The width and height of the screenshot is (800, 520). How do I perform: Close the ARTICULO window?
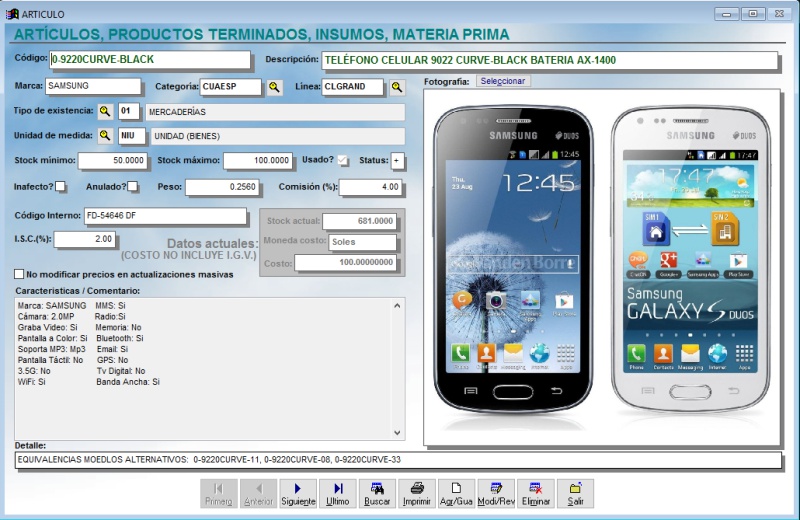pyautogui.click(x=779, y=14)
